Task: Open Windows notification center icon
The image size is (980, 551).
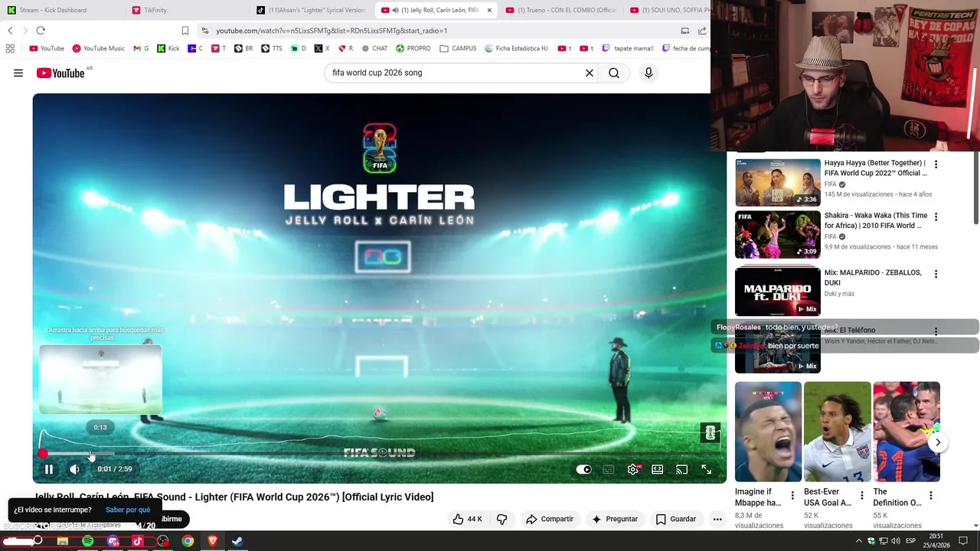Action: click(963, 541)
